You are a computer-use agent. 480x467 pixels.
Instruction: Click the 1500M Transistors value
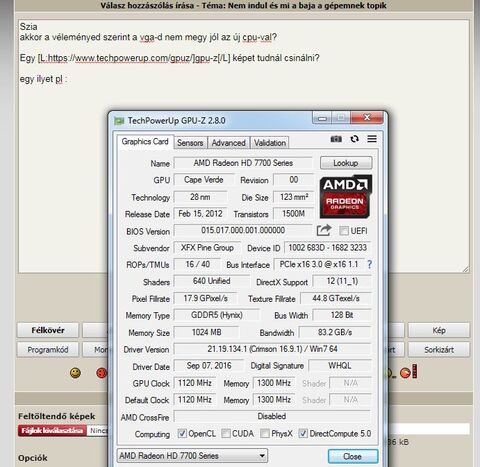[294, 214]
